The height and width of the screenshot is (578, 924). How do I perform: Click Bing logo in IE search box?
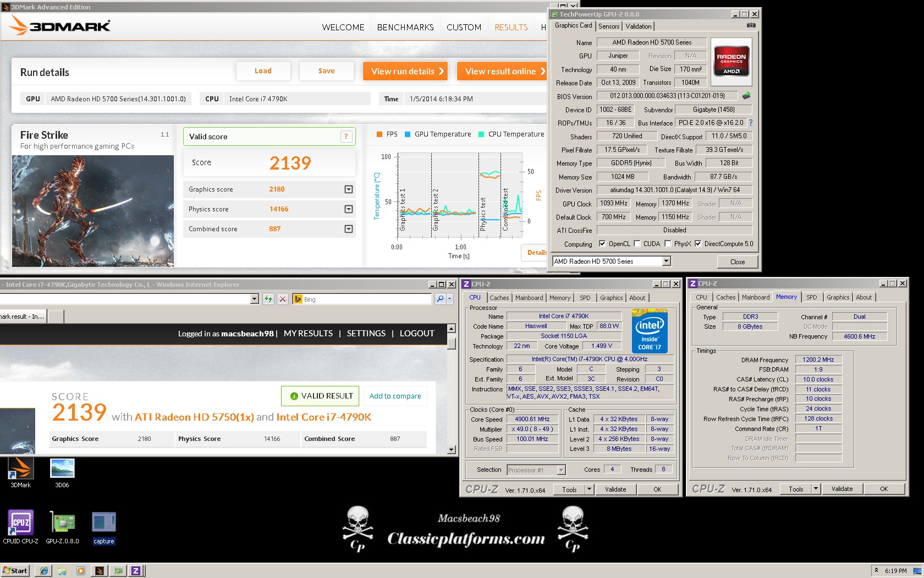(x=298, y=299)
